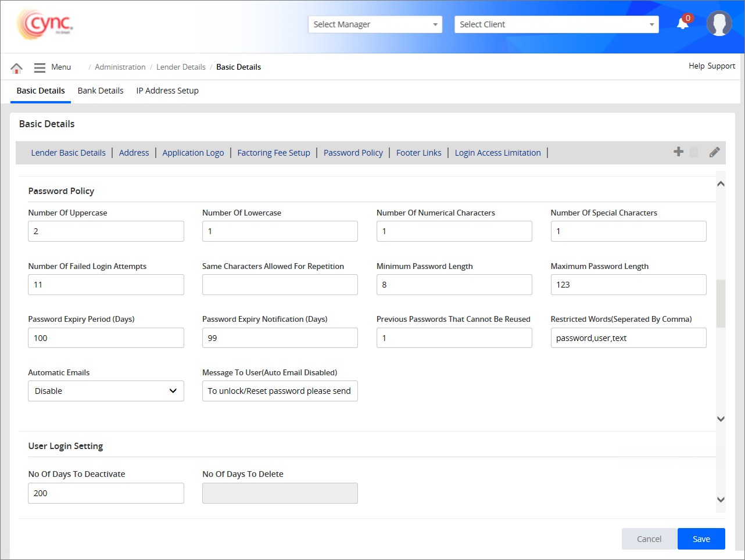The height and width of the screenshot is (560, 745).
Task: Click the vertical scrollbar thumb
Action: click(721, 304)
